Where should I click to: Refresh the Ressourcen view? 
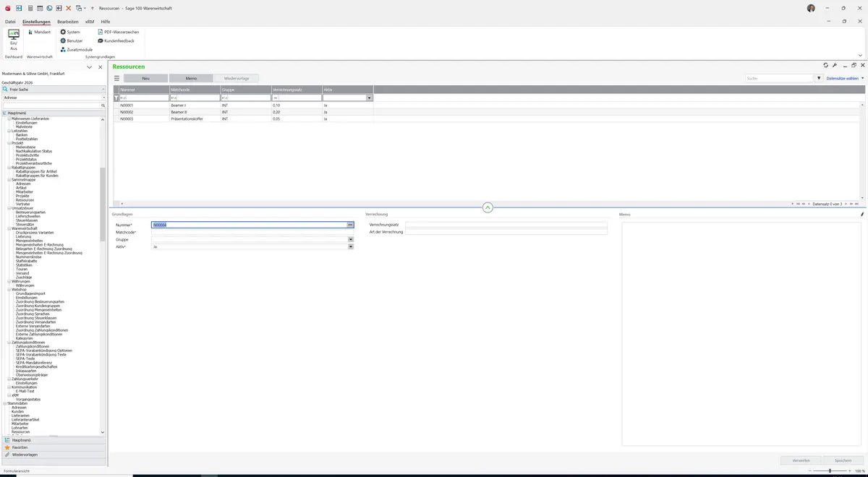click(x=826, y=65)
